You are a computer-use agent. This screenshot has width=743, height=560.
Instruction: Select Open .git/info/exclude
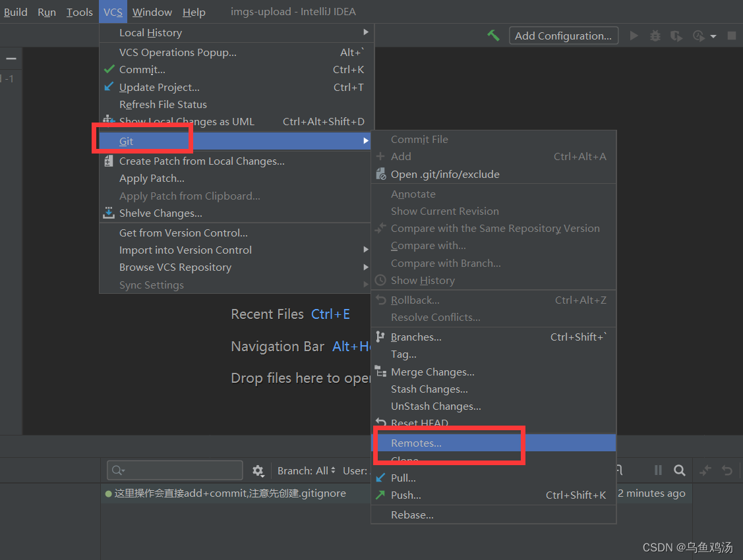493,174
